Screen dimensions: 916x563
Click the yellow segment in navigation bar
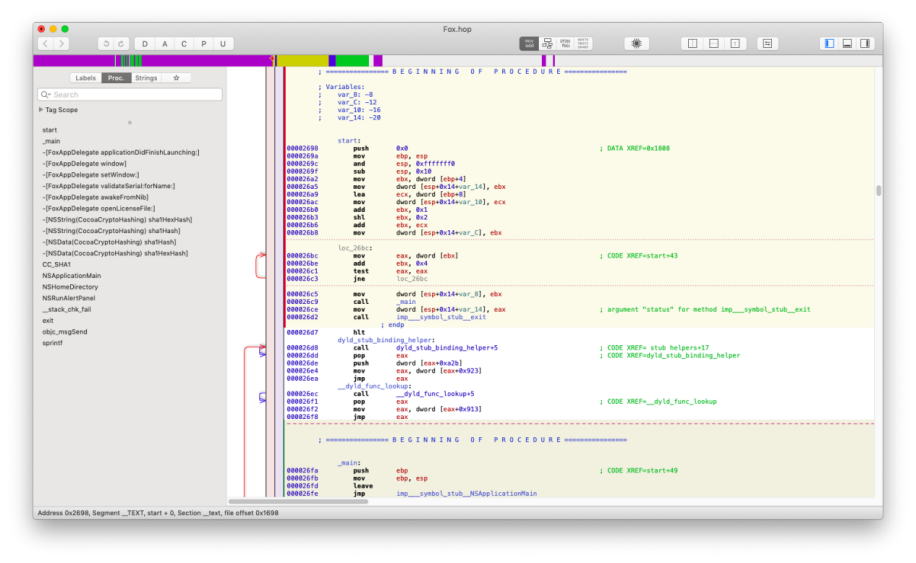302,61
